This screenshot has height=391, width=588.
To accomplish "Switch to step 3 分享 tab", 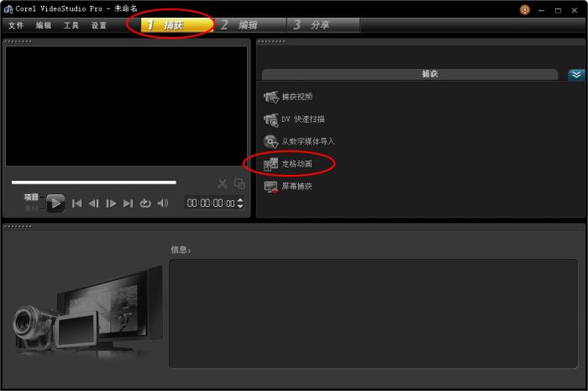I will click(323, 25).
